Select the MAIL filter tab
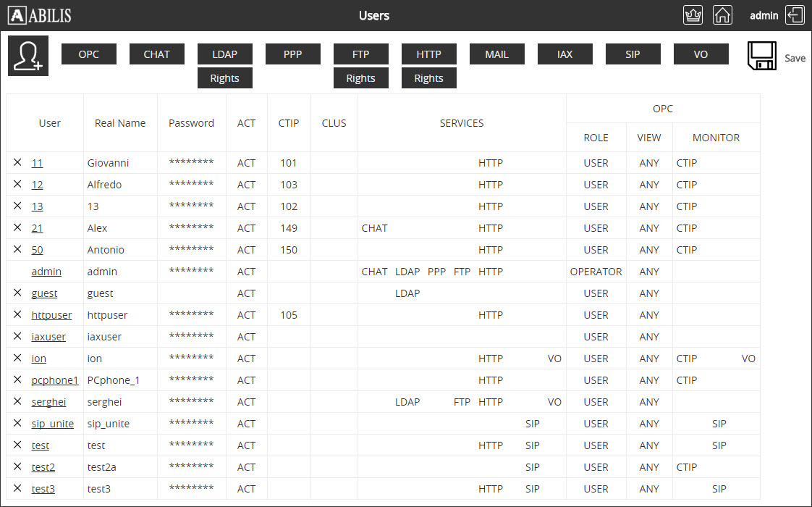 [x=496, y=54]
